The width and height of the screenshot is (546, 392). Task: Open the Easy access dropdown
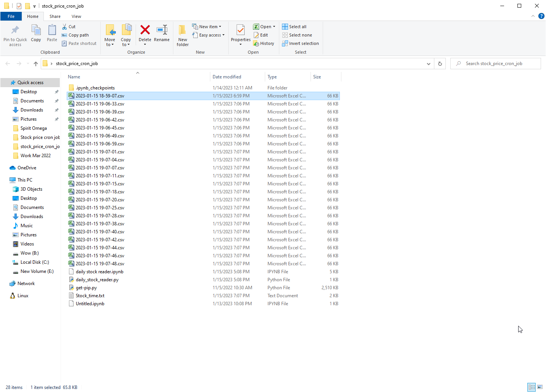208,35
